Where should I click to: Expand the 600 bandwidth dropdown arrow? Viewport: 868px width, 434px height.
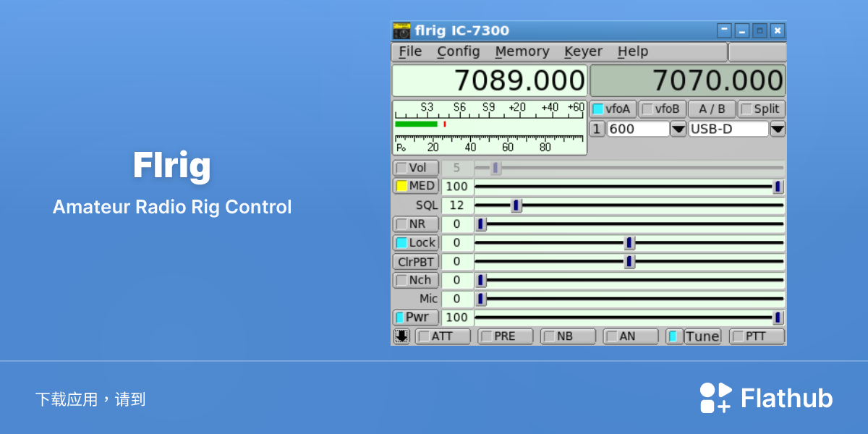coord(678,129)
